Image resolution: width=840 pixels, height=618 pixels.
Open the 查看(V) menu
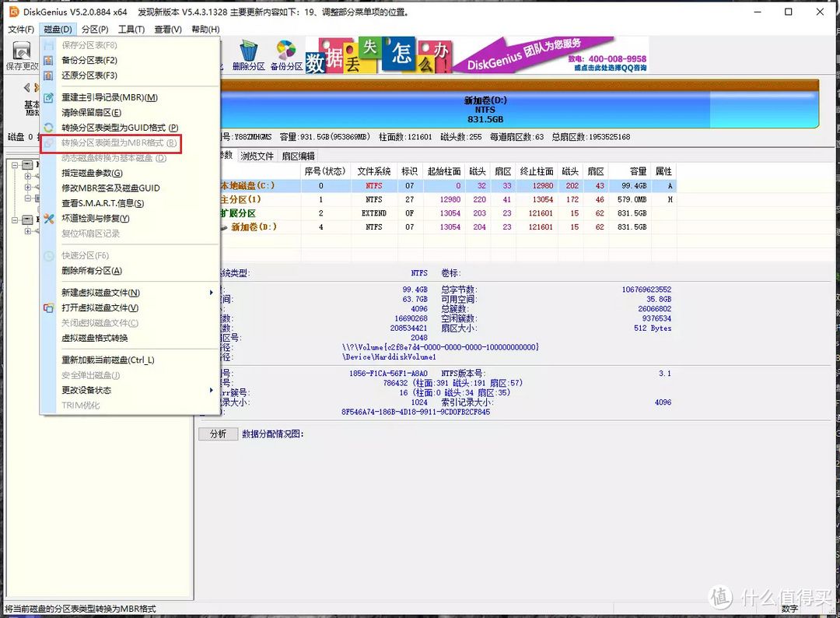(x=168, y=30)
